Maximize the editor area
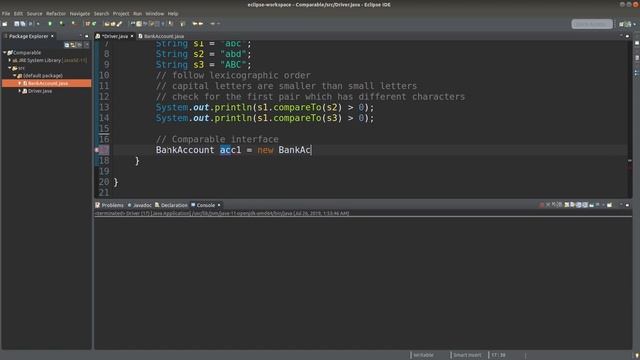 (x=627, y=36)
